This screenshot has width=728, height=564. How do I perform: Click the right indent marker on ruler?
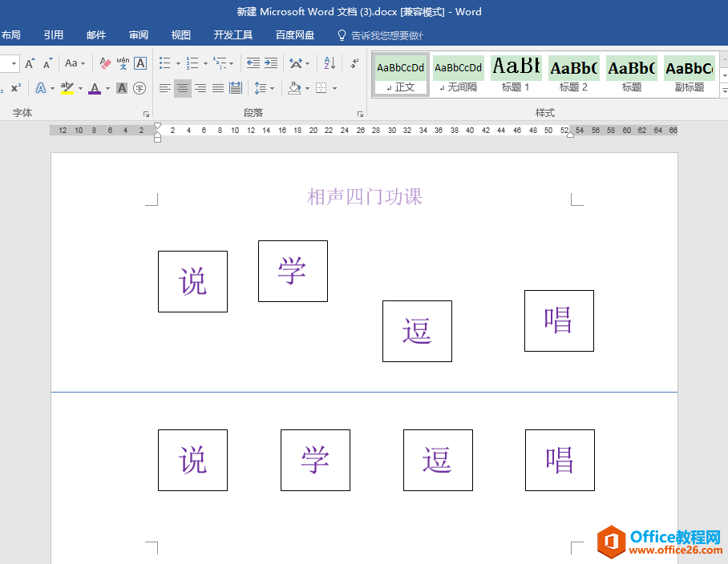pyautogui.click(x=570, y=135)
